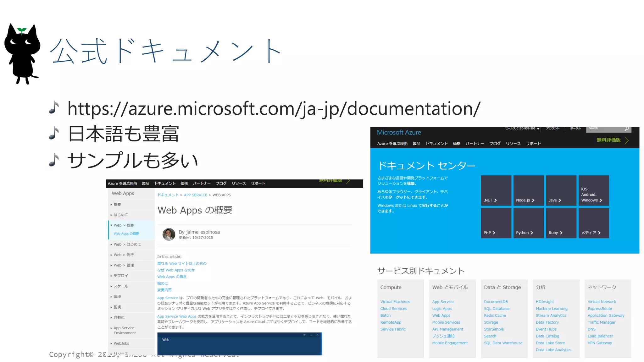Select the .NET tile

click(x=496, y=190)
